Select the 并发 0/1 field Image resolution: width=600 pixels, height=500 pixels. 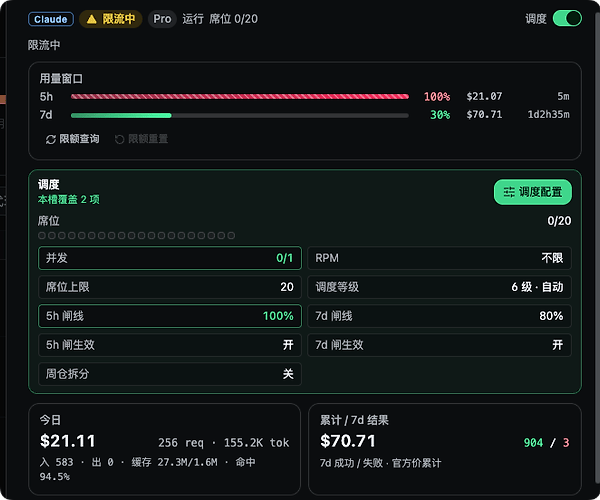pos(170,258)
